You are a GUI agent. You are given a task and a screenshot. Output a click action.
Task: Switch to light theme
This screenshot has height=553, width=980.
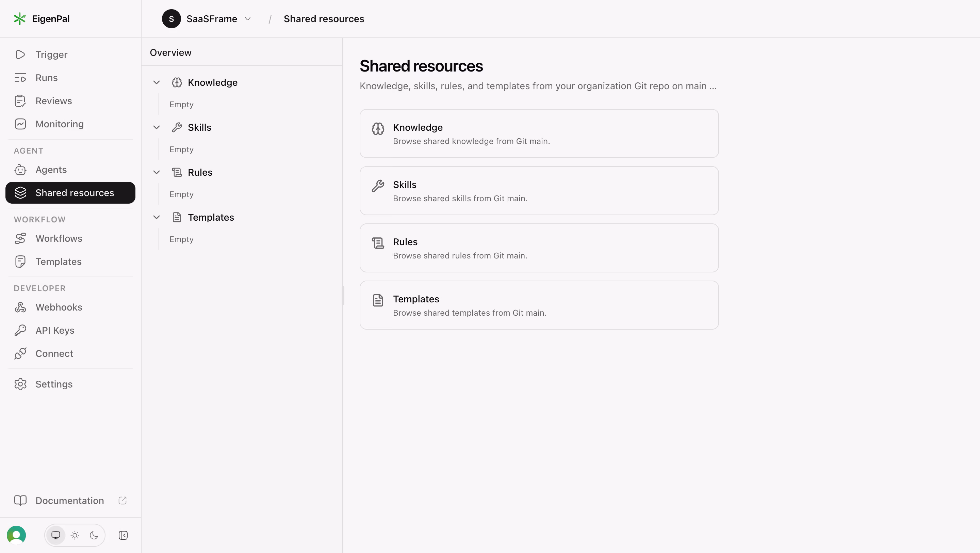(75, 536)
